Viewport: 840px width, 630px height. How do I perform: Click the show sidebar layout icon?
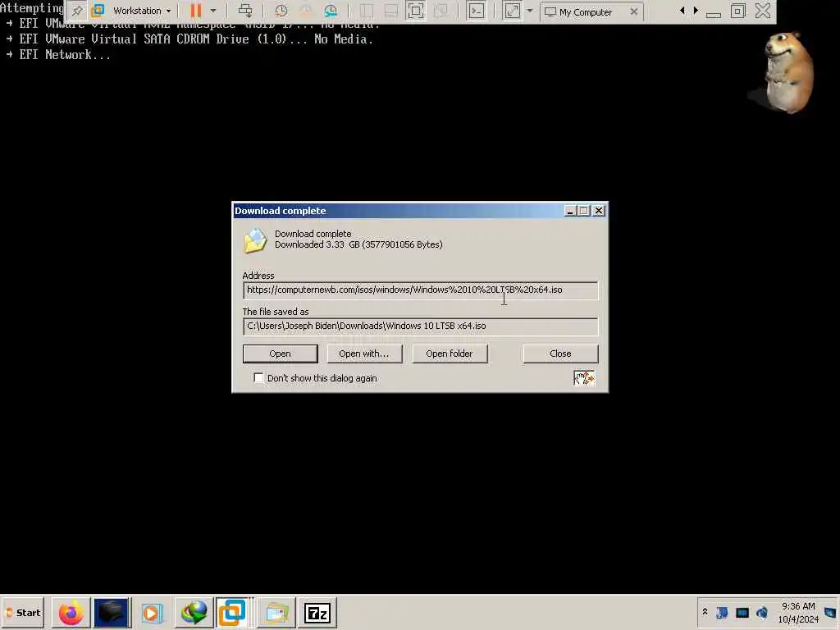coord(367,11)
